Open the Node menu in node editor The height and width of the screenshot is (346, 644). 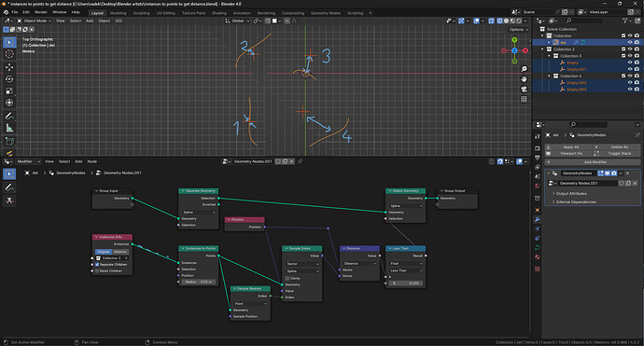click(x=92, y=161)
